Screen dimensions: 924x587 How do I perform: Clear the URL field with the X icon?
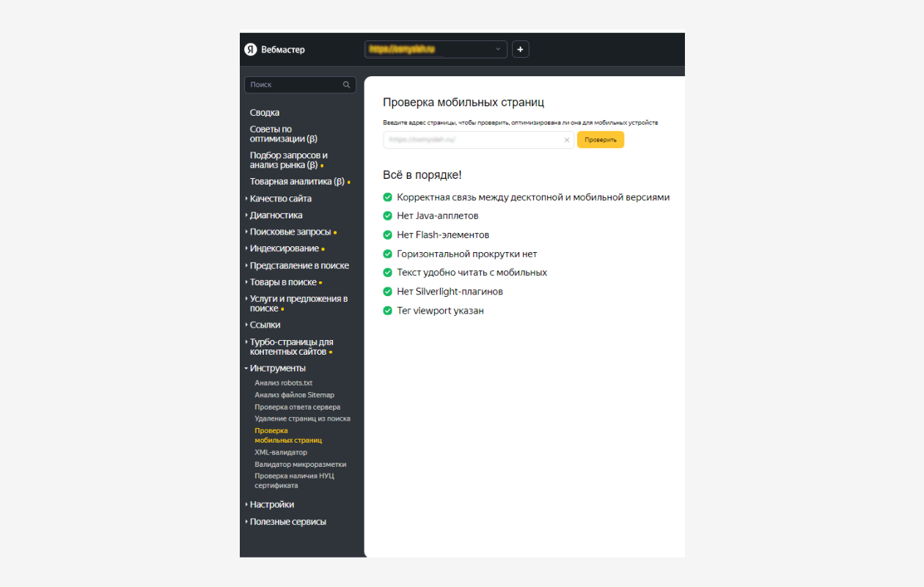click(567, 140)
